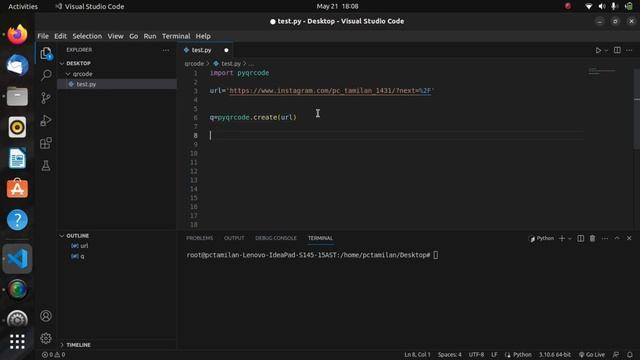
Task: Click the Instagram URL string in code
Action: (330, 91)
